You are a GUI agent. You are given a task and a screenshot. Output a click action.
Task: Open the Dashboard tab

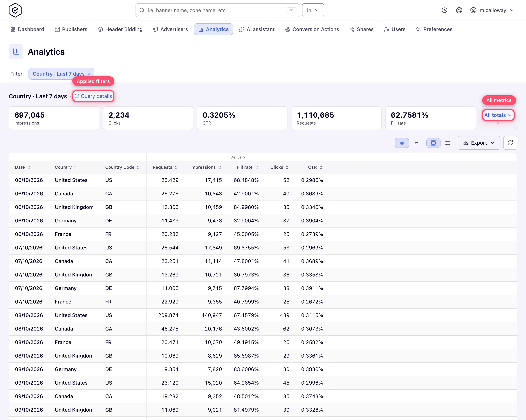point(27,29)
